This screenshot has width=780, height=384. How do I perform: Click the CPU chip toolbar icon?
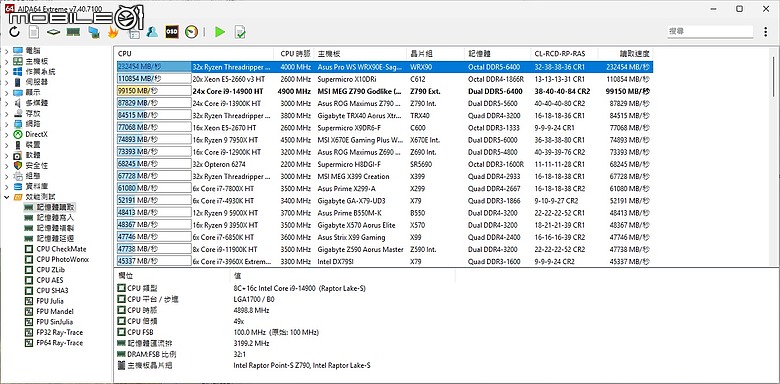pyautogui.click(x=53, y=32)
